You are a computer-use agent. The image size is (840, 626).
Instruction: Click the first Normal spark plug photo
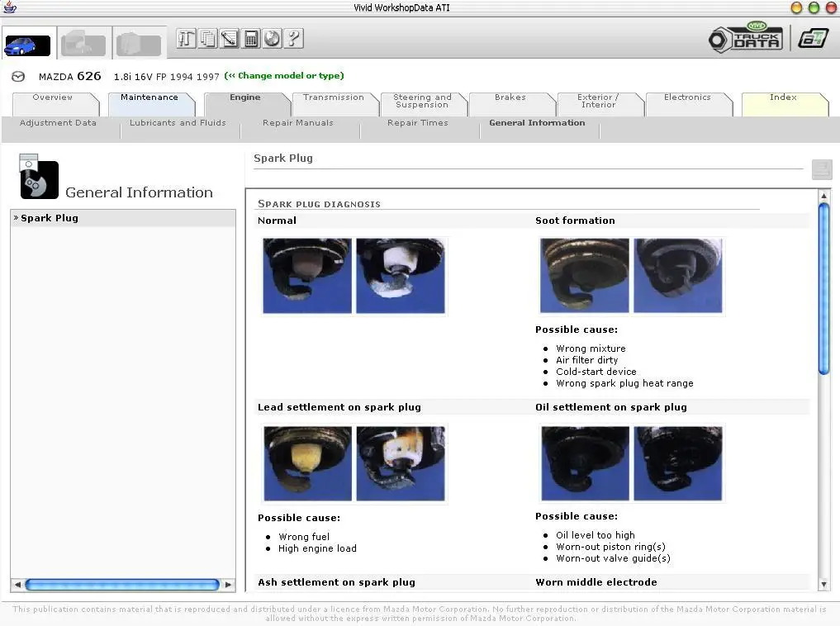[x=307, y=276]
